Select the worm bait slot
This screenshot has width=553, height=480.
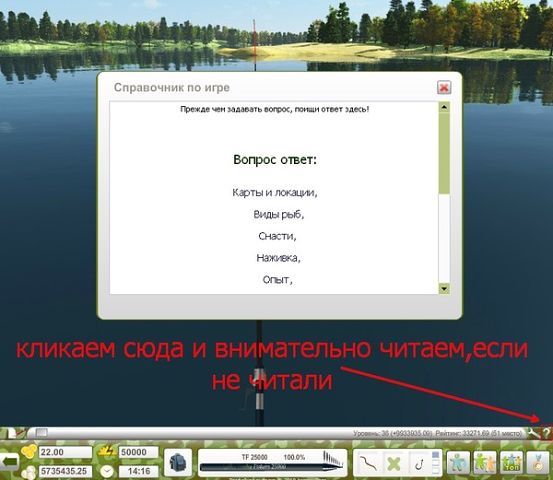pyautogui.click(x=367, y=462)
